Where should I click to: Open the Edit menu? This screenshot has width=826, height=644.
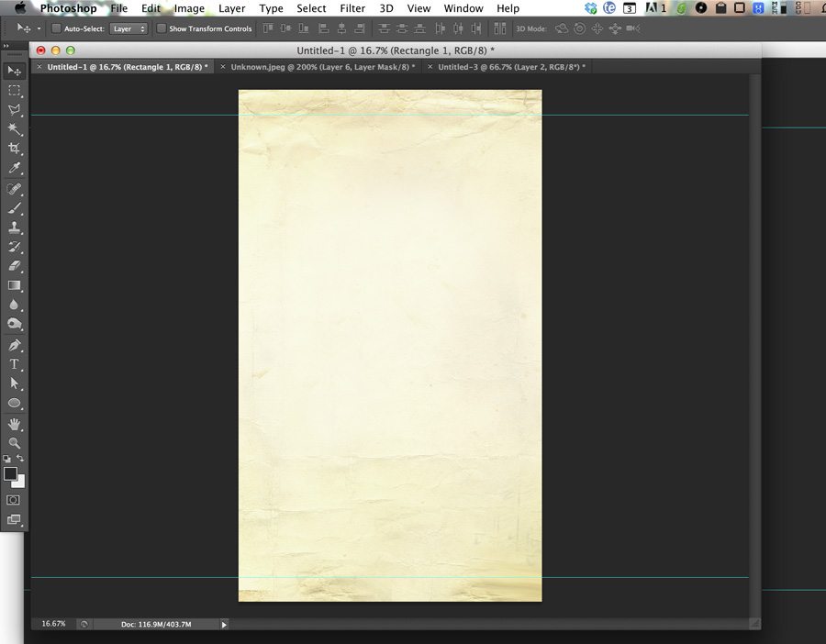coord(151,8)
